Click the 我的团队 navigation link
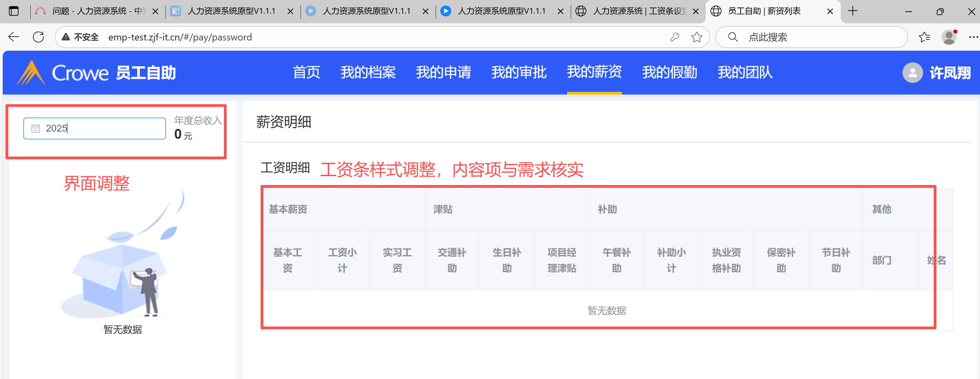The image size is (980, 379). 744,72
